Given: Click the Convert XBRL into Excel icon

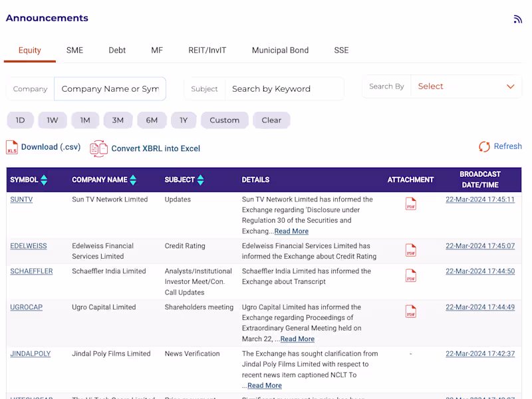Looking at the screenshot, I should [x=98, y=148].
